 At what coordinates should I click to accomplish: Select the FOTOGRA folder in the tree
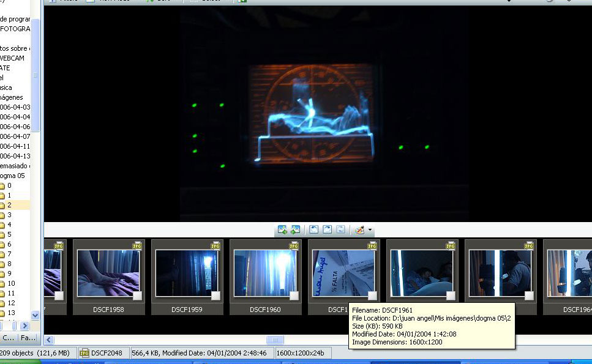[x=15, y=29]
